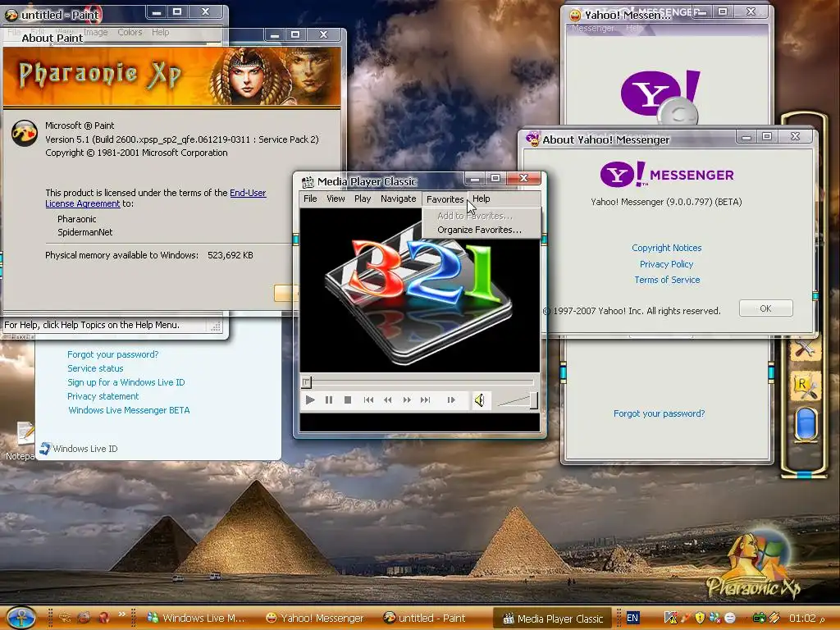Click Forgot your password in Yahoo! Messenger
Image resolution: width=840 pixels, height=630 pixels.
coord(659,413)
